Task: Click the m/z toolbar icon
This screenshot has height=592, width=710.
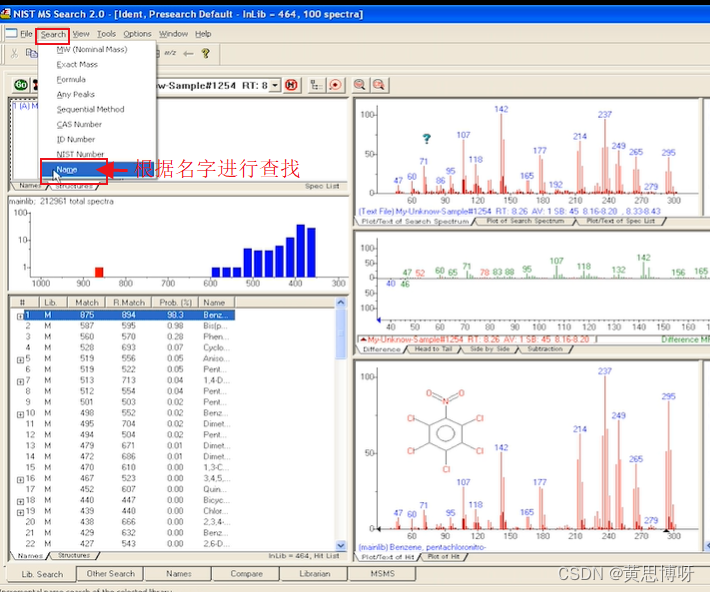Action: (x=170, y=53)
